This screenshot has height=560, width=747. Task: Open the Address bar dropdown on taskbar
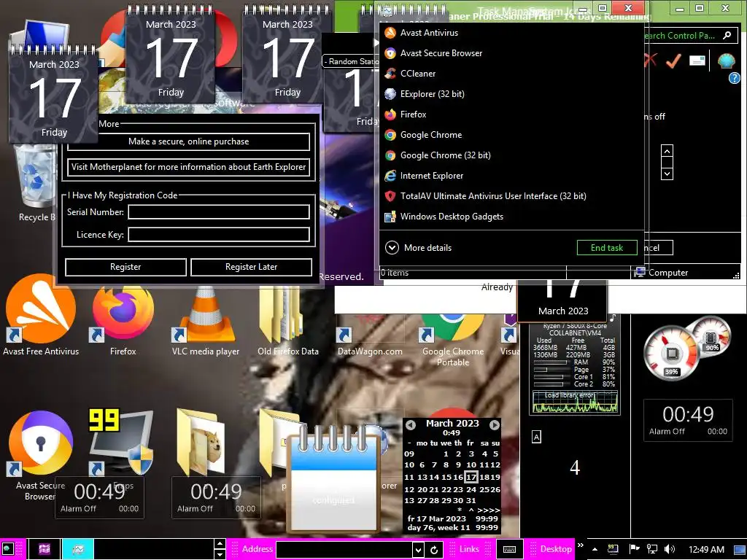coord(418,550)
